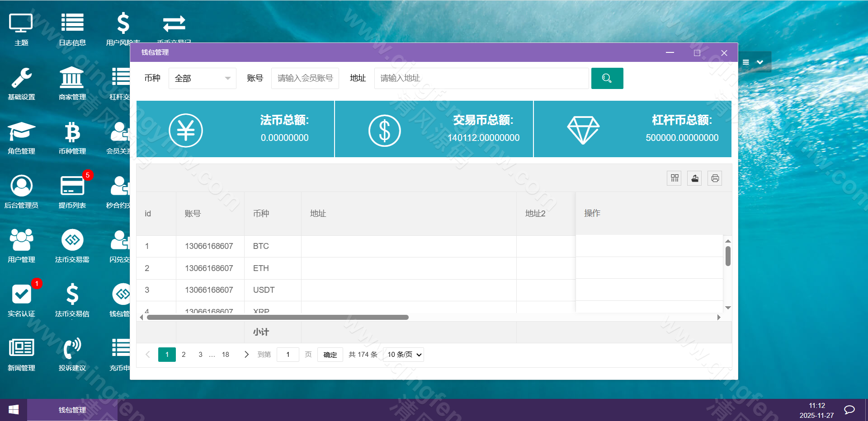Go to page 18 in pagination

click(225, 355)
